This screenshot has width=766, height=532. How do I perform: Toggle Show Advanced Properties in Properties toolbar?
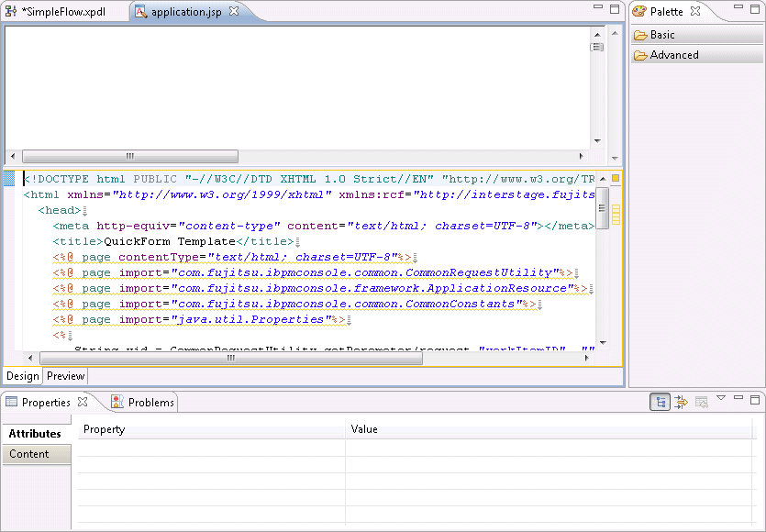[681, 402]
